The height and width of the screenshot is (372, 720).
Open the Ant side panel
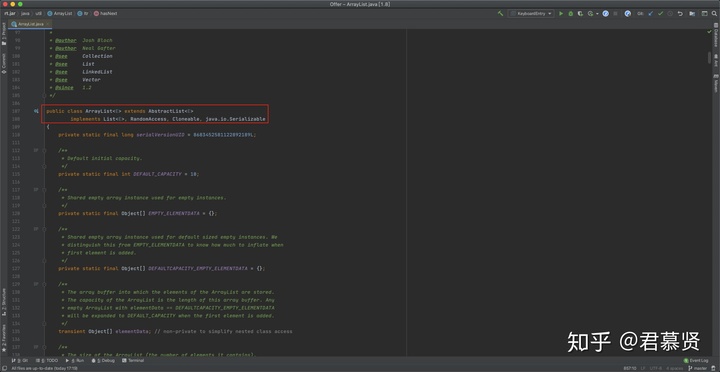(715, 61)
